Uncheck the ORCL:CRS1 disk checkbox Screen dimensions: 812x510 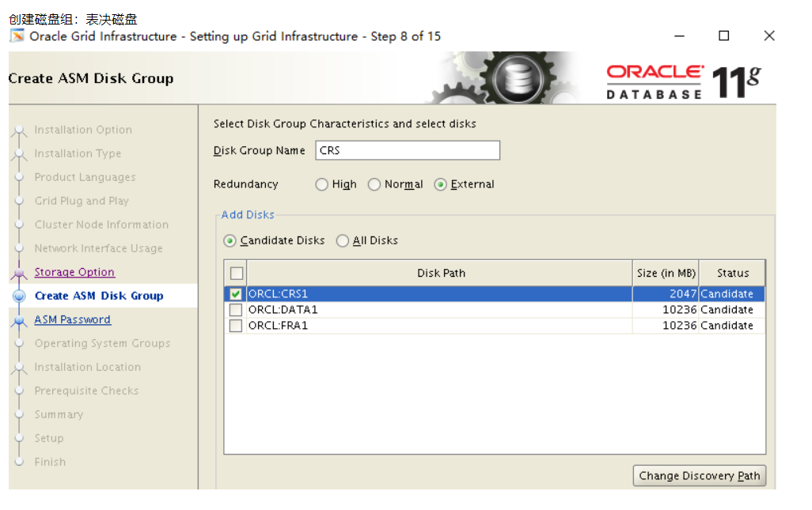tap(236, 294)
